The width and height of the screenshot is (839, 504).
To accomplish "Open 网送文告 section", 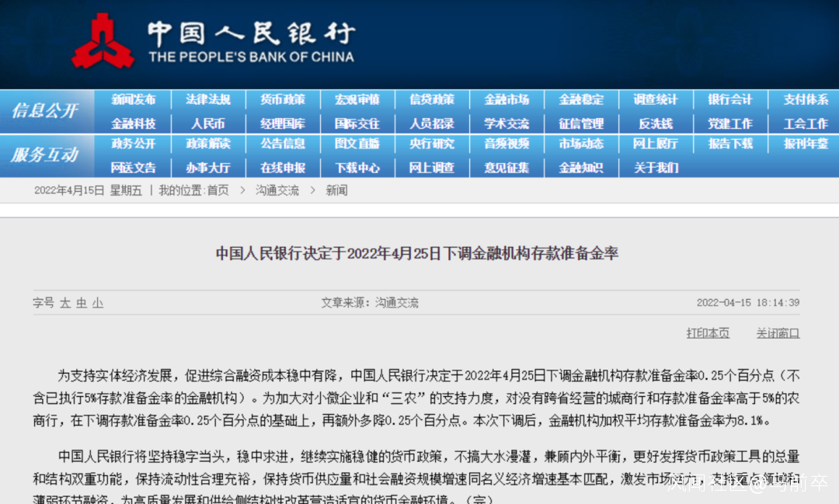I will 134,168.
